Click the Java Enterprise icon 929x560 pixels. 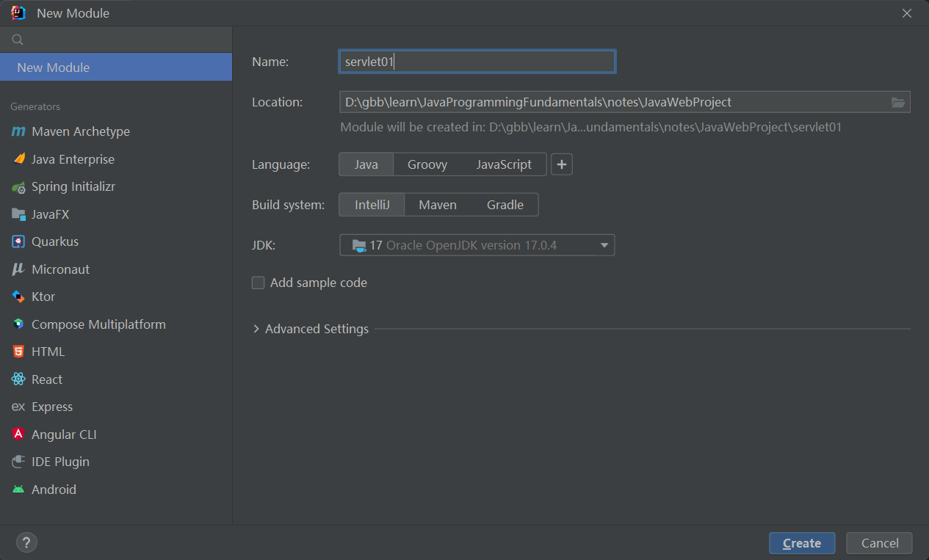tap(18, 159)
